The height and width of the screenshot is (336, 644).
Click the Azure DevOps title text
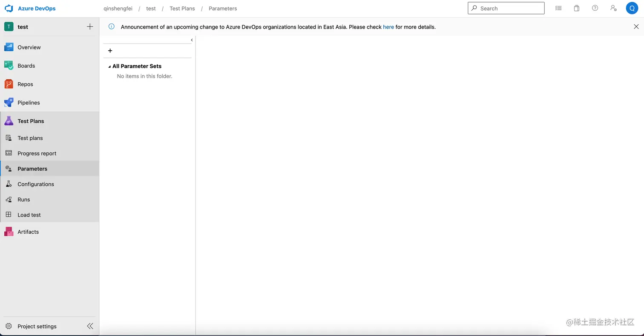(x=37, y=9)
